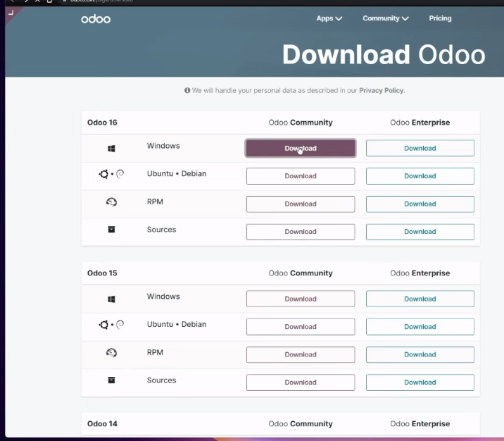Download Odoo 15 Community for Ubuntu Debian

tap(301, 327)
